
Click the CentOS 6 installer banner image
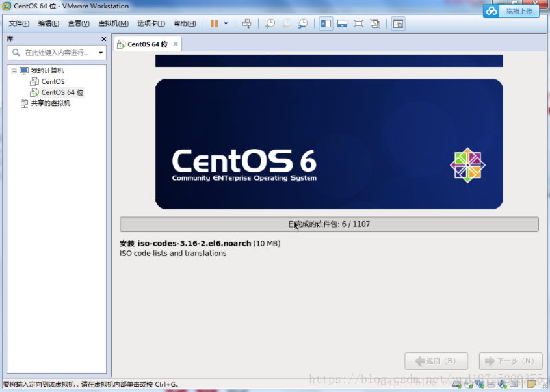pos(329,144)
